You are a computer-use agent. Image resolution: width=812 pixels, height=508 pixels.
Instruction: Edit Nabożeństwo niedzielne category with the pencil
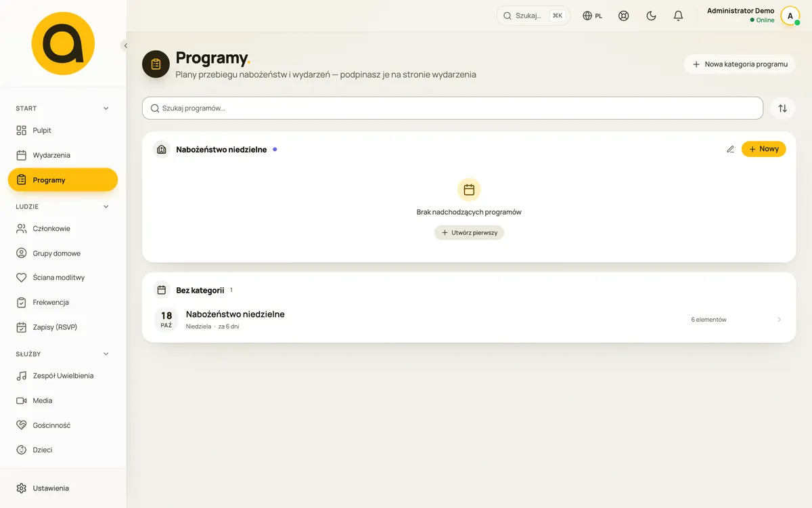pyautogui.click(x=730, y=149)
